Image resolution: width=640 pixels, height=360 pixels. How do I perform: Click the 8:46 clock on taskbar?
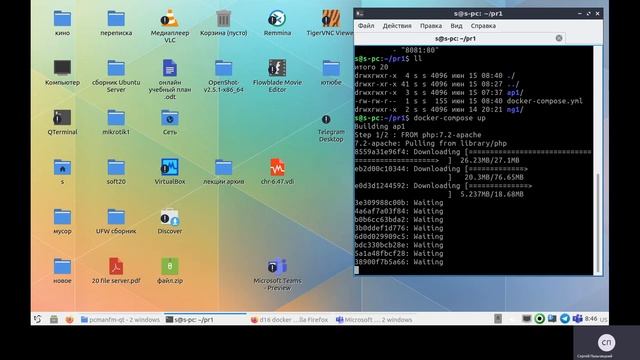591,318
